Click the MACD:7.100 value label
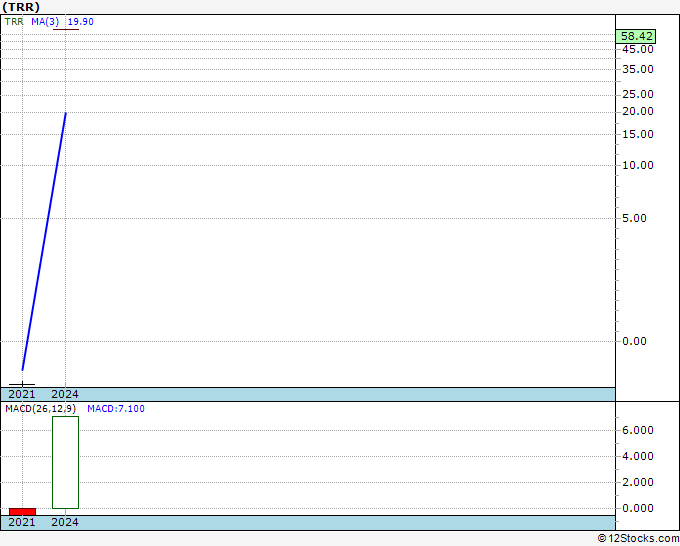Viewport: 680px width, 546px height. pos(116,409)
